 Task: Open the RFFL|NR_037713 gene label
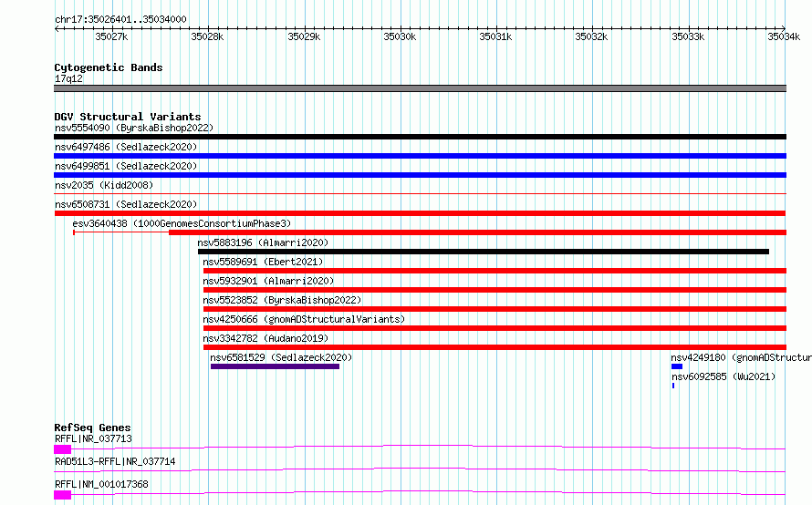coord(93,438)
